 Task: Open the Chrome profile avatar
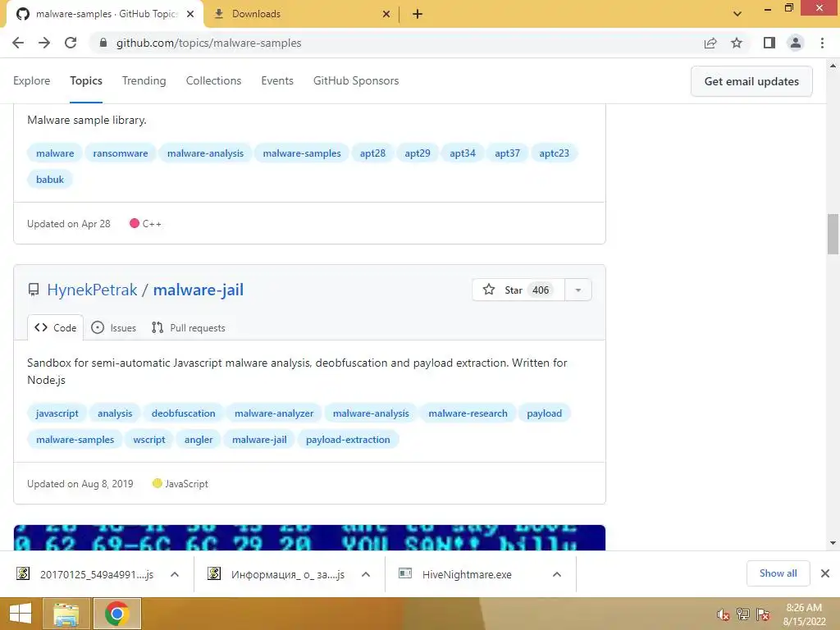[x=796, y=43]
